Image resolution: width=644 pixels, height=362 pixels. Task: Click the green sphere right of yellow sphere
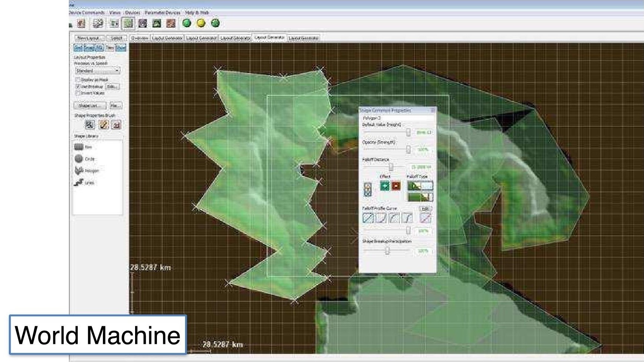pos(215,23)
